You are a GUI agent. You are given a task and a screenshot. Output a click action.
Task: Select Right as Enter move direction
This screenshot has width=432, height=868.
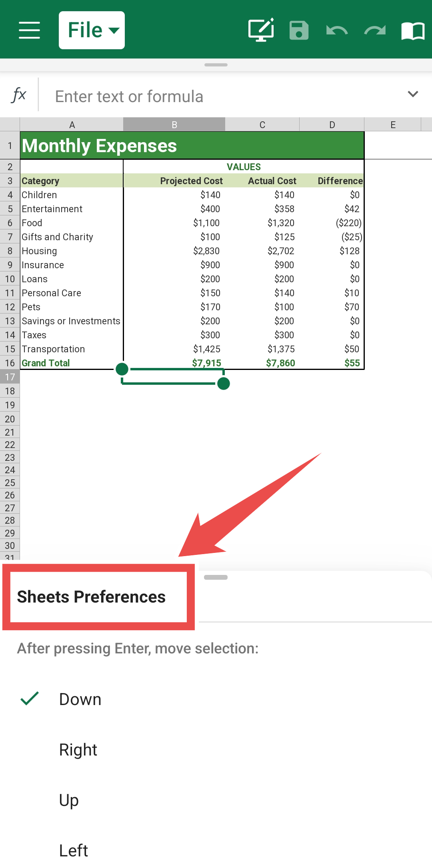[x=78, y=750]
